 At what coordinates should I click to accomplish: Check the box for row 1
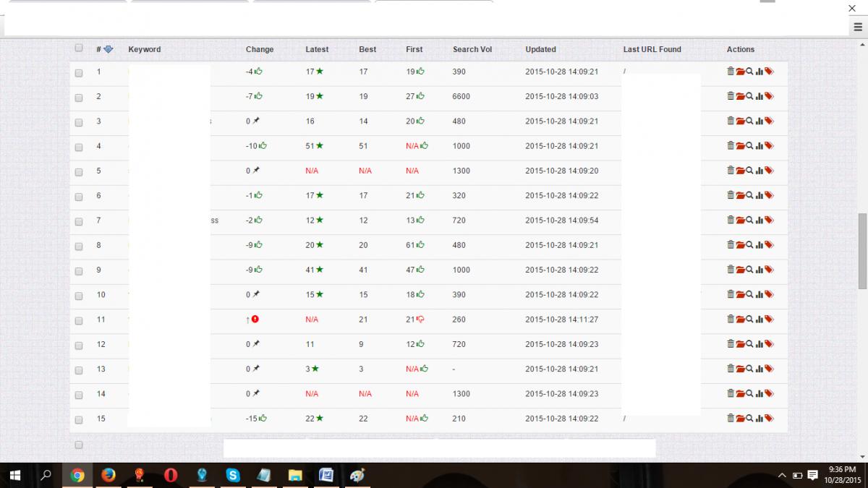(79, 72)
